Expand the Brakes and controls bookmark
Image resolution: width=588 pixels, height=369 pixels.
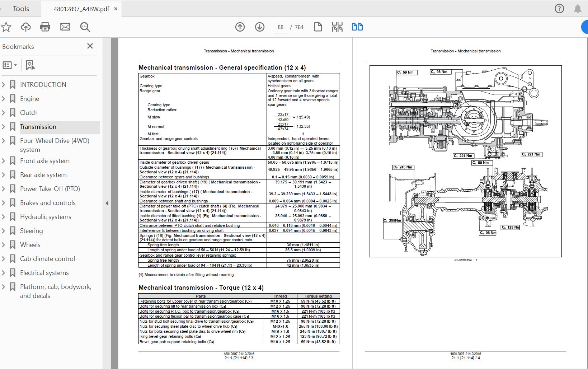pos(3,203)
